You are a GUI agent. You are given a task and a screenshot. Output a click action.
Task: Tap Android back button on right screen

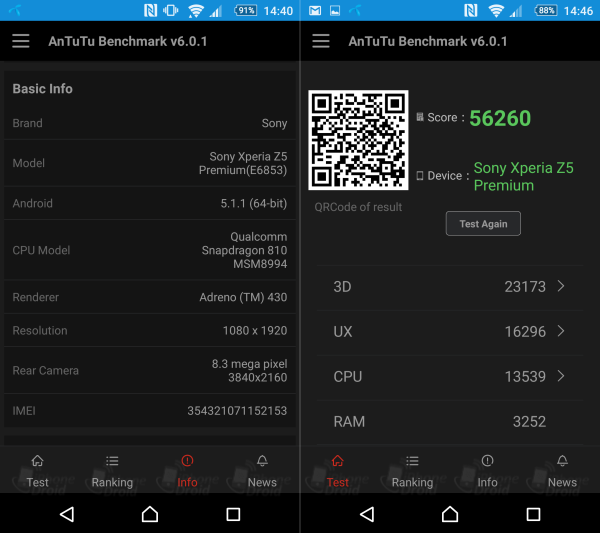point(367,514)
